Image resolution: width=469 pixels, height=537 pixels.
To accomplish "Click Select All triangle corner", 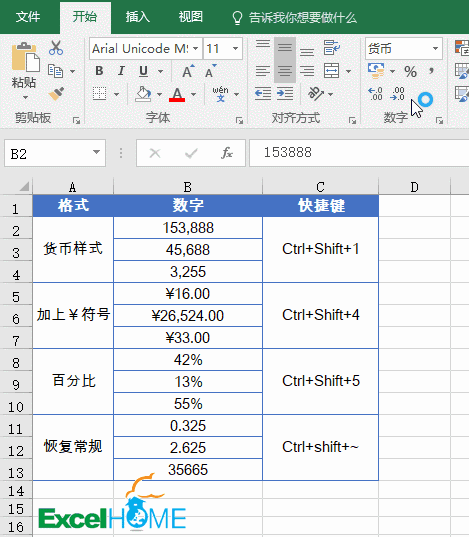I will [x=24, y=187].
